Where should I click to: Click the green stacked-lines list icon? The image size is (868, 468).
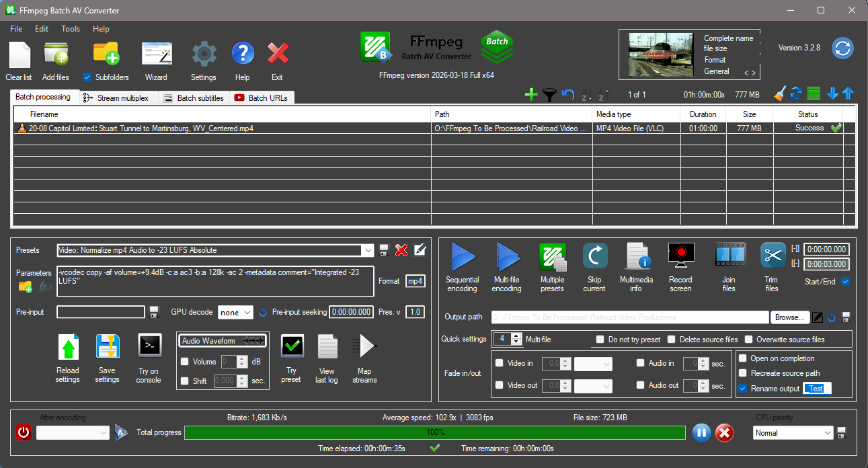pos(814,94)
